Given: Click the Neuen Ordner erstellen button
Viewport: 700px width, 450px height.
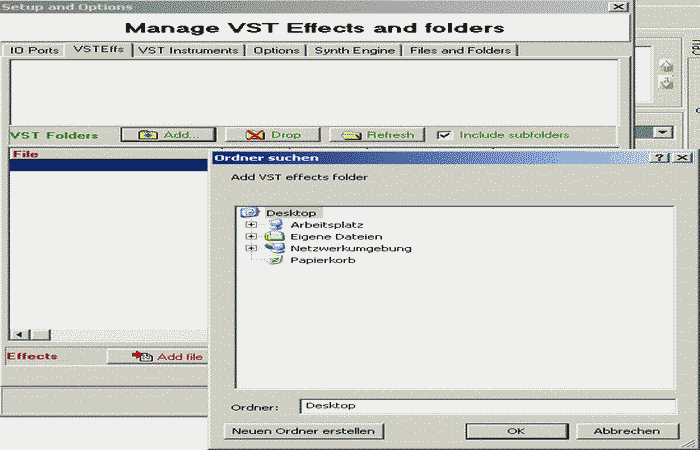Looking at the screenshot, I should 303,431.
